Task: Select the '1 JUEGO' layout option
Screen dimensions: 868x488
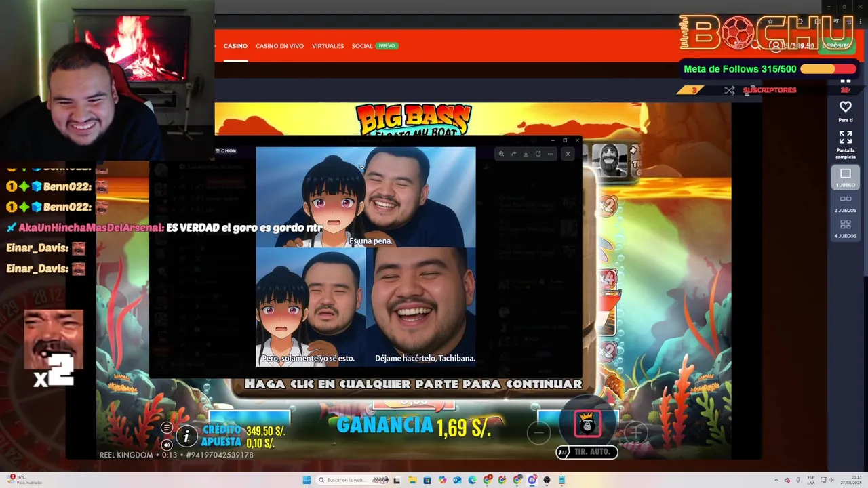Action: 846,178
